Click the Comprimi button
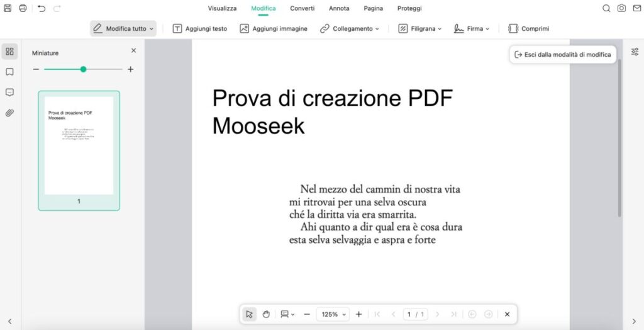This screenshot has width=644, height=330. (528, 29)
